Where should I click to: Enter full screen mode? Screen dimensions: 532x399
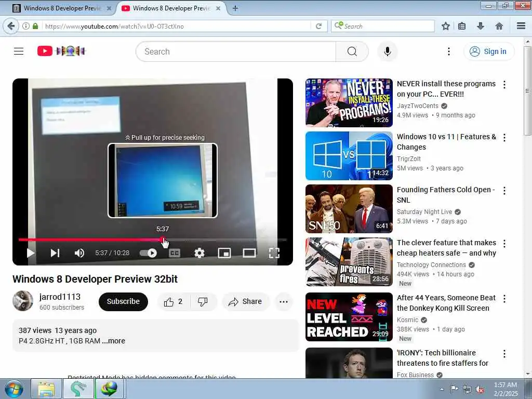point(274,253)
